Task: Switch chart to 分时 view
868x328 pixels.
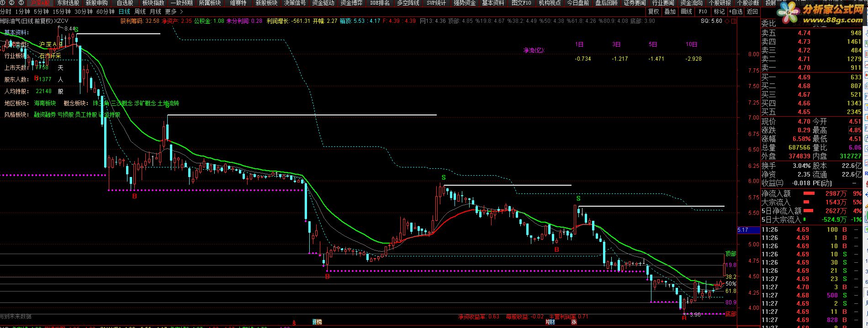Action: click(5, 11)
